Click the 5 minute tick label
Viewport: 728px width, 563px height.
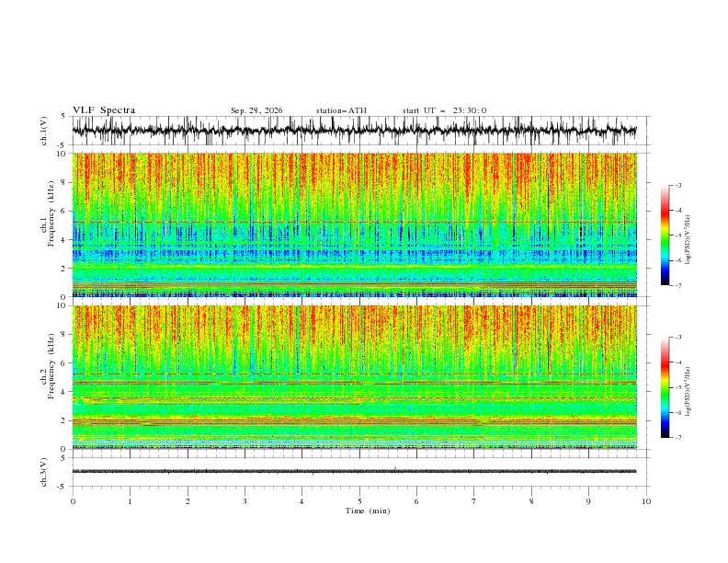click(x=359, y=501)
